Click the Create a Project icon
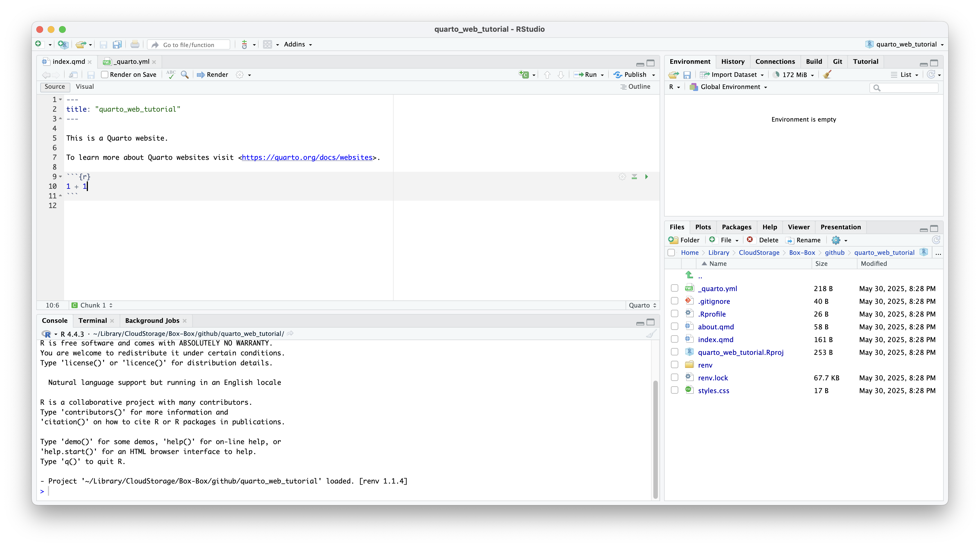This screenshot has width=980, height=547. (63, 44)
